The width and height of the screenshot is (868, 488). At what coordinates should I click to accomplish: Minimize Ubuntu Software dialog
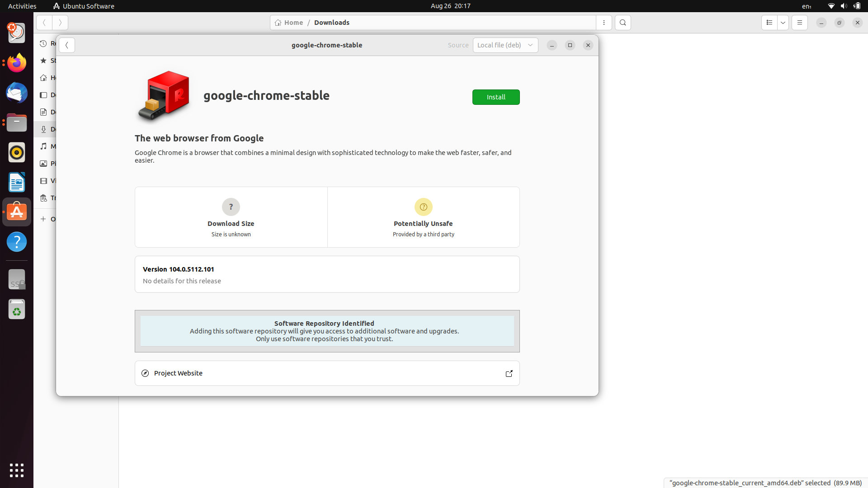point(552,45)
